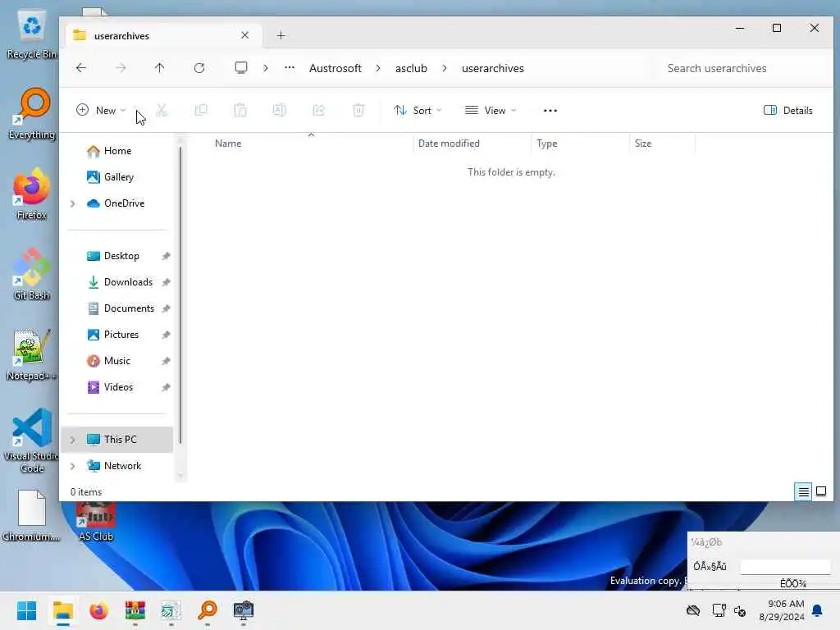Click the Copy toolbar icon
840x630 pixels.
click(x=201, y=111)
